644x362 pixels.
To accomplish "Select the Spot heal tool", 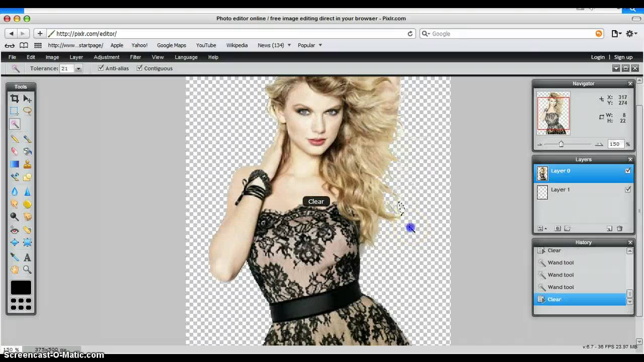I will click(x=27, y=230).
